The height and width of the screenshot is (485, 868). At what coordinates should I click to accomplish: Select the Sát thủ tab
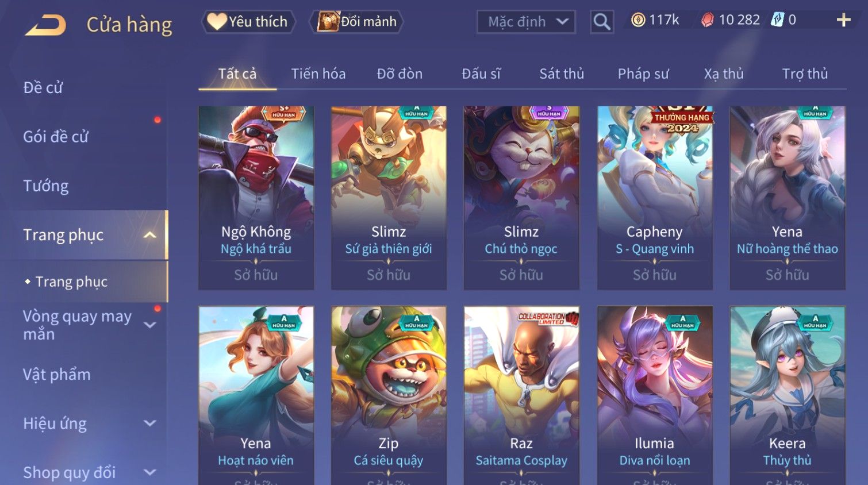click(x=562, y=74)
